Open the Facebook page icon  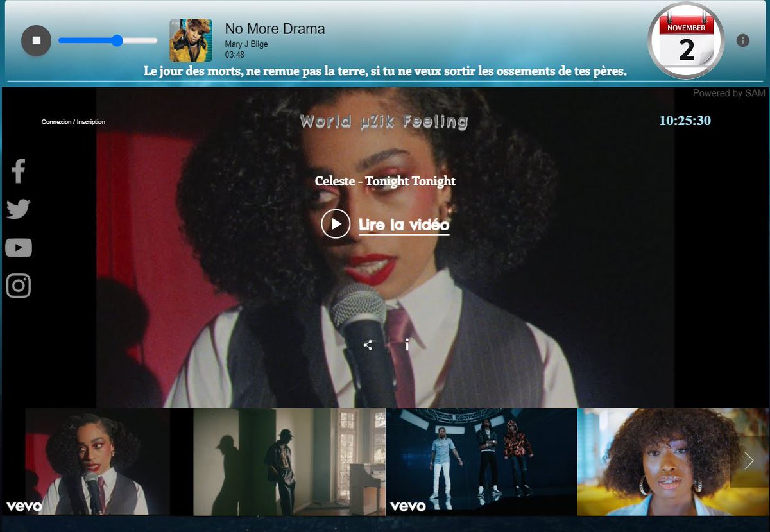pos(19,171)
